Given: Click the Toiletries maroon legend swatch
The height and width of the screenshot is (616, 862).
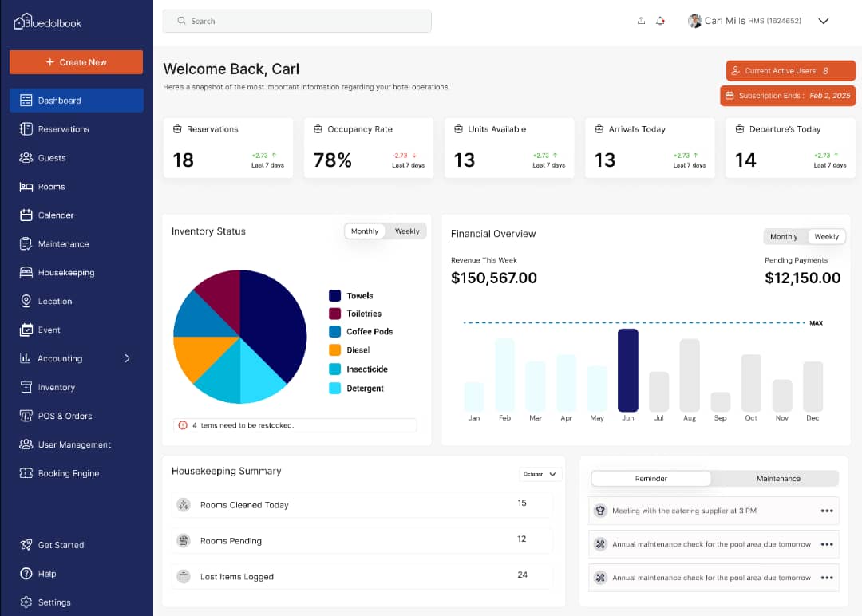Looking at the screenshot, I should (334, 314).
